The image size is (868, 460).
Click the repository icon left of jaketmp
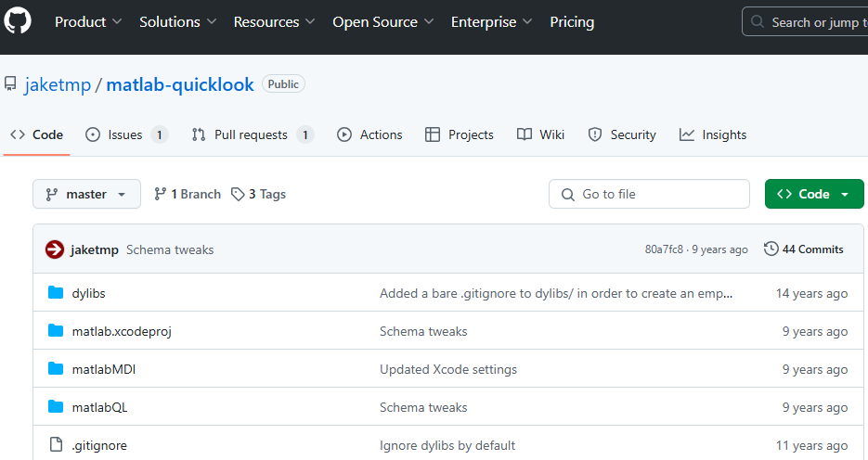10,84
